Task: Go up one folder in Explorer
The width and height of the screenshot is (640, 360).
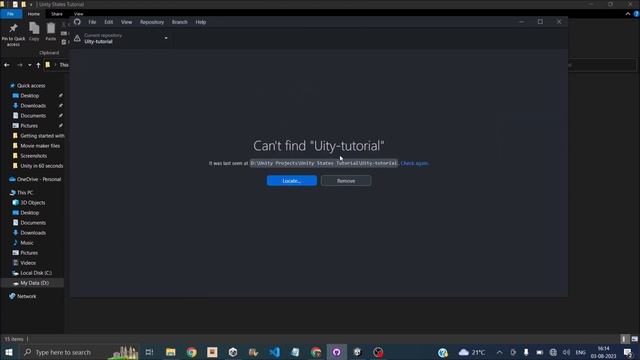Action: (38, 65)
